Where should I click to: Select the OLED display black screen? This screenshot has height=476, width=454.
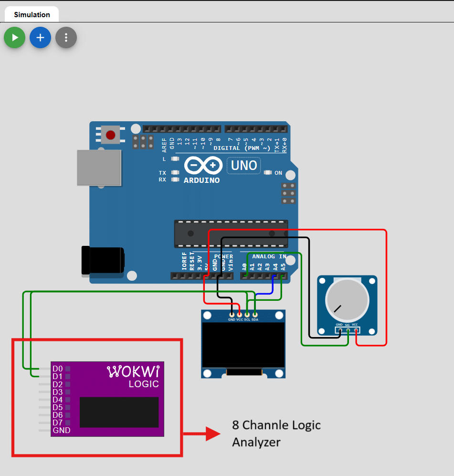click(243, 345)
